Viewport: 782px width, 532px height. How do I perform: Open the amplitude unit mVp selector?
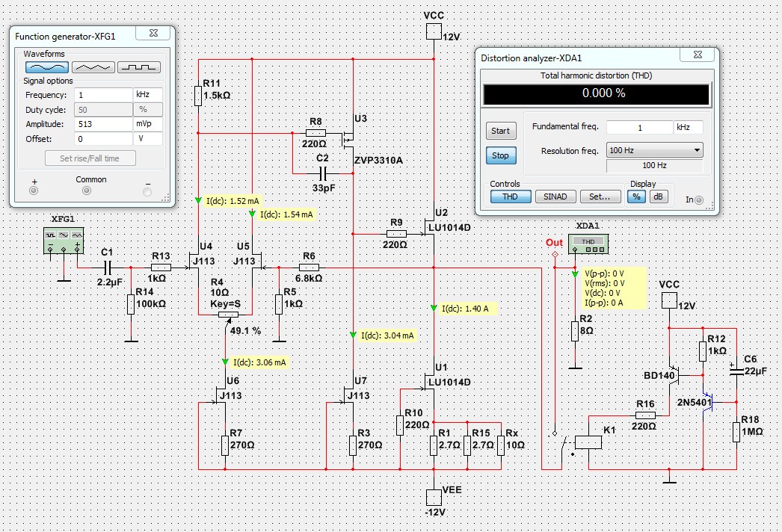(147, 123)
